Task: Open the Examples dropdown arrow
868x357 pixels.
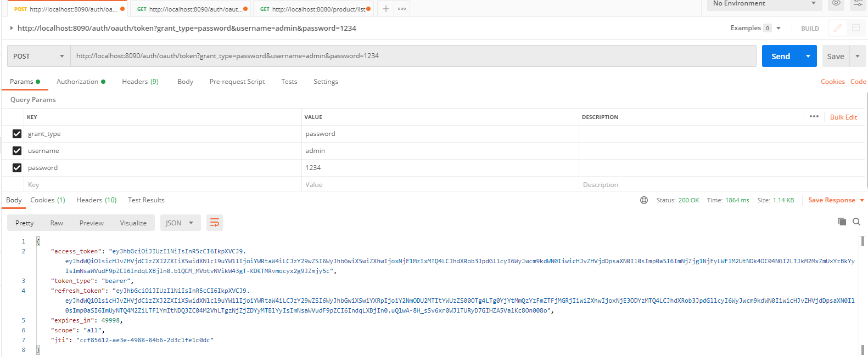Action: coord(779,28)
